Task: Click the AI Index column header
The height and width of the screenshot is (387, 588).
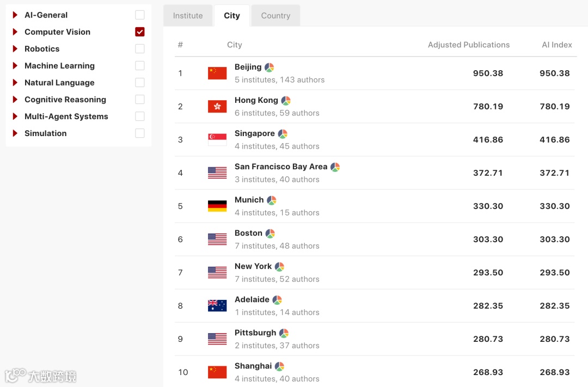Action: point(556,45)
